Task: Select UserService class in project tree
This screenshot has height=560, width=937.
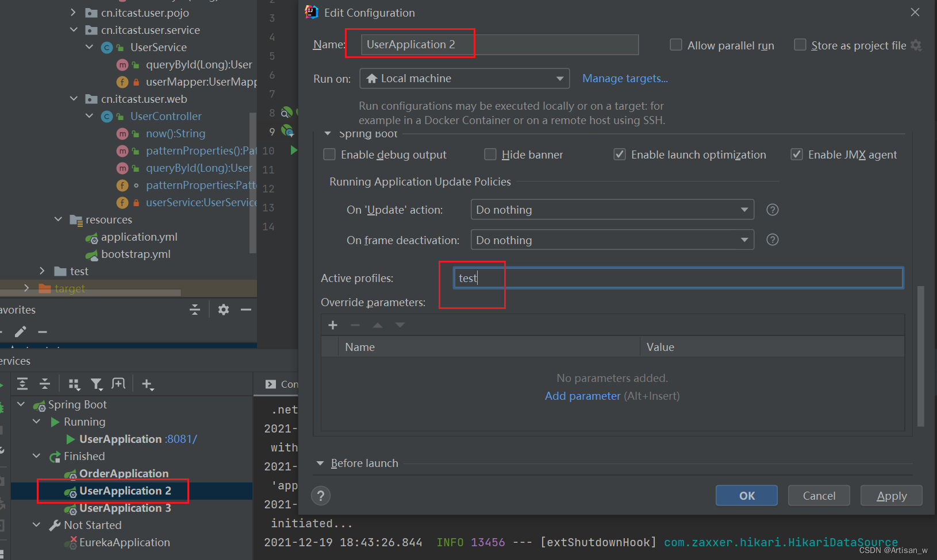Action: [158, 47]
